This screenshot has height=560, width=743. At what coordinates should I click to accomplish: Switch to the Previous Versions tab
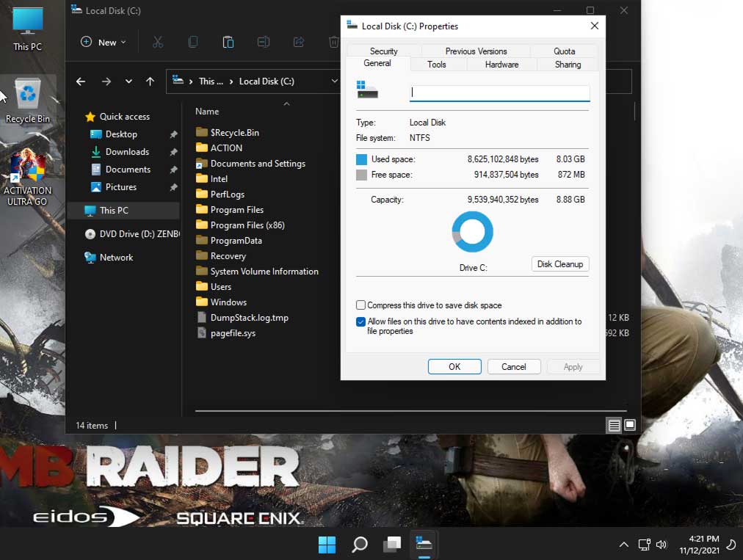click(x=476, y=51)
